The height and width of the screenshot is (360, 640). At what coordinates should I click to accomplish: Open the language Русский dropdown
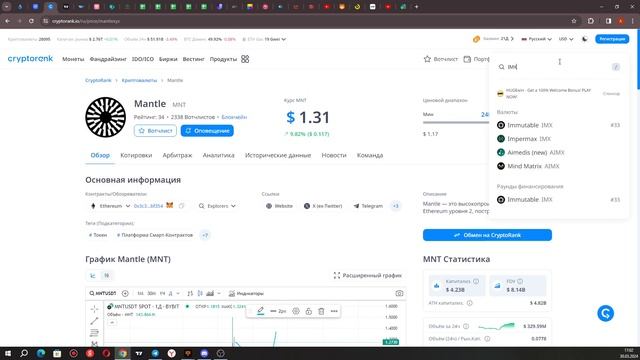click(x=537, y=39)
